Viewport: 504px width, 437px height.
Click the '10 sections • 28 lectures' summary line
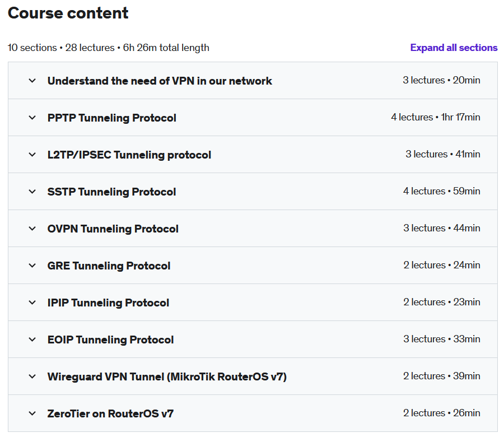108,48
